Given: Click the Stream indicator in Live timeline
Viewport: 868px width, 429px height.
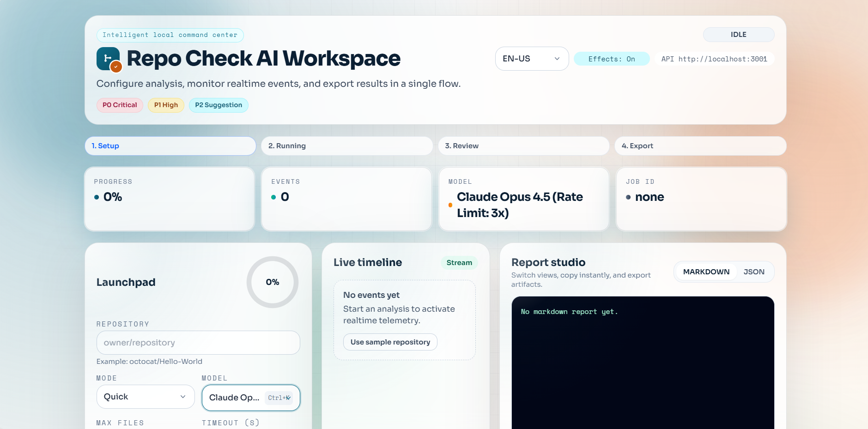Looking at the screenshot, I should [x=459, y=262].
